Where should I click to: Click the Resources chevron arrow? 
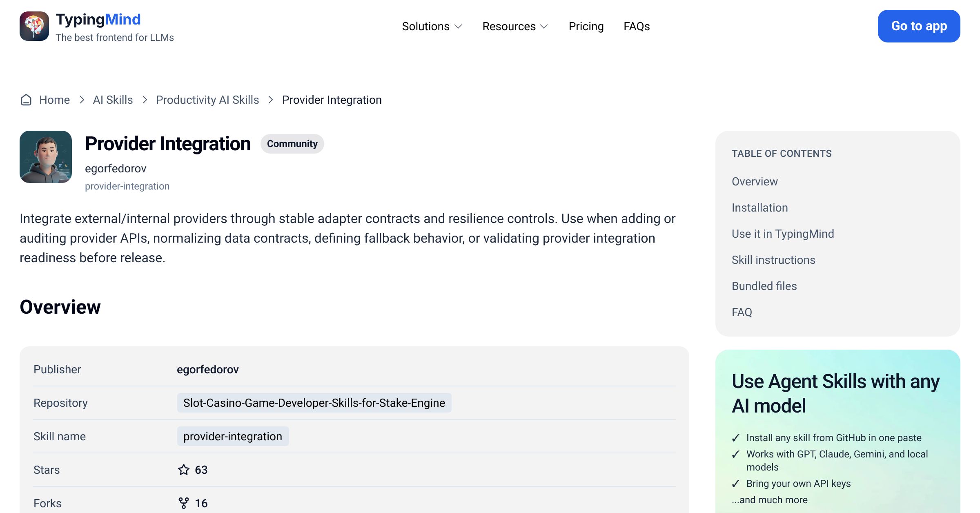[544, 27]
